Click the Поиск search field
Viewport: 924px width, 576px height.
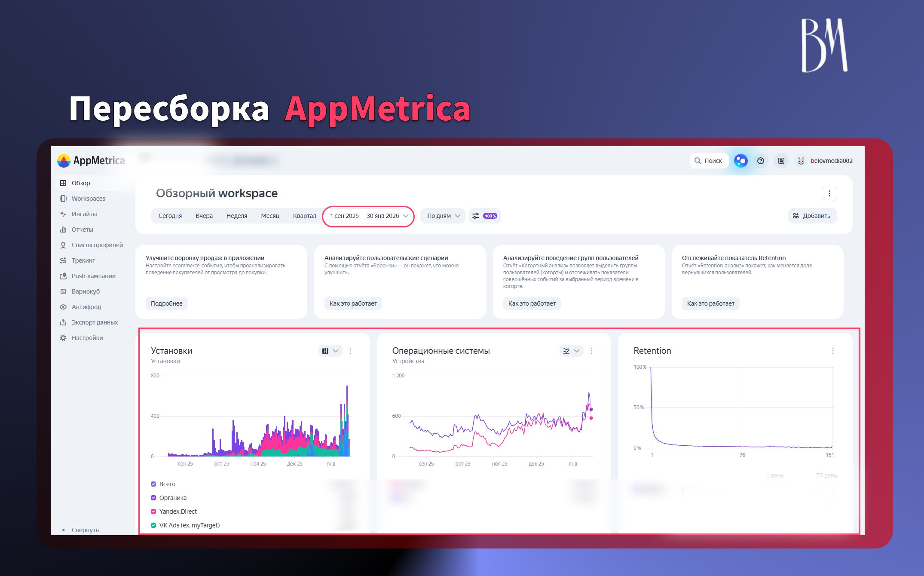pyautogui.click(x=709, y=161)
